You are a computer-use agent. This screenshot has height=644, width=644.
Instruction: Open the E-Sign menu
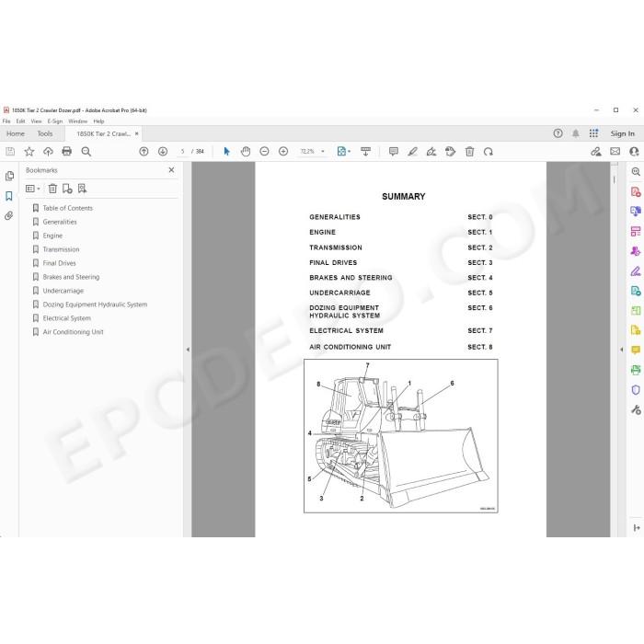tap(55, 121)
